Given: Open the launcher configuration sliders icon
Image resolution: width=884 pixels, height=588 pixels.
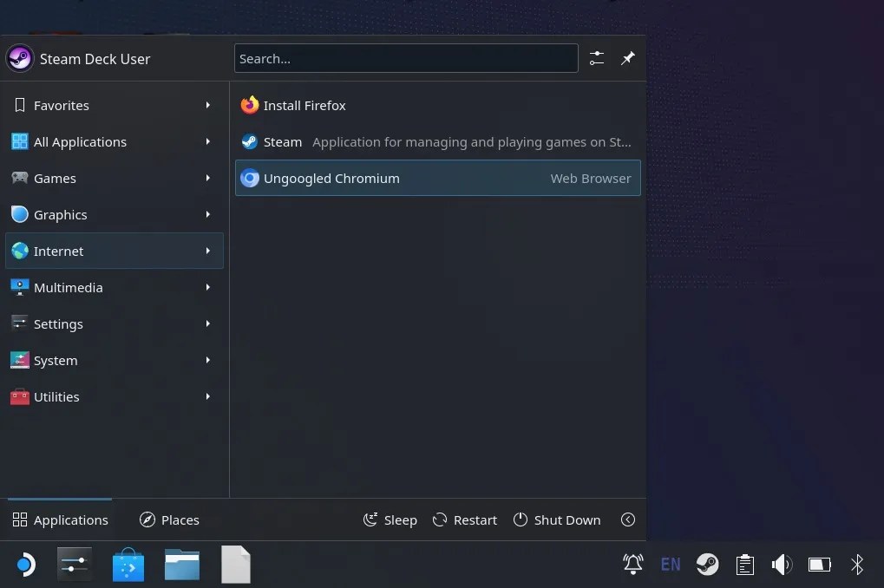Looking at the screenshot, I should [596, 58].
